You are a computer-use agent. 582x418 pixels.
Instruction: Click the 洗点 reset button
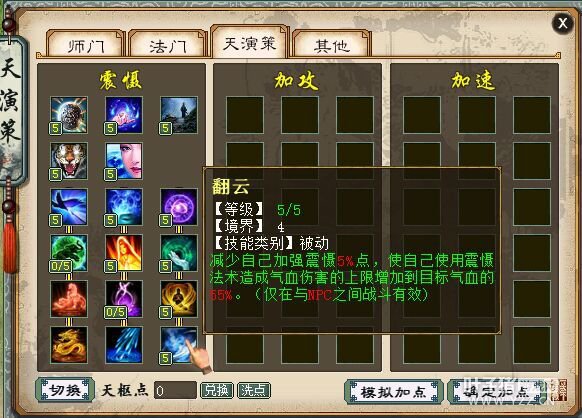pyautogui.click(x=254, y=391)
